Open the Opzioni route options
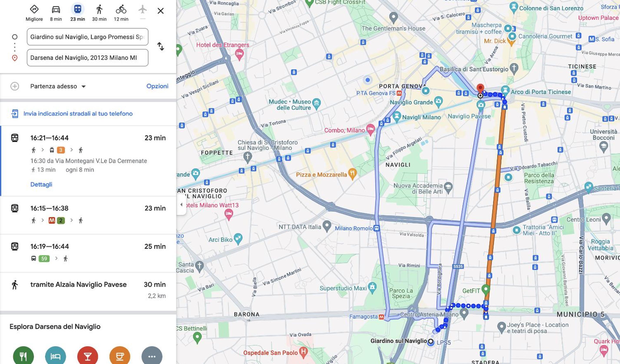 click(x=157, y=86)
